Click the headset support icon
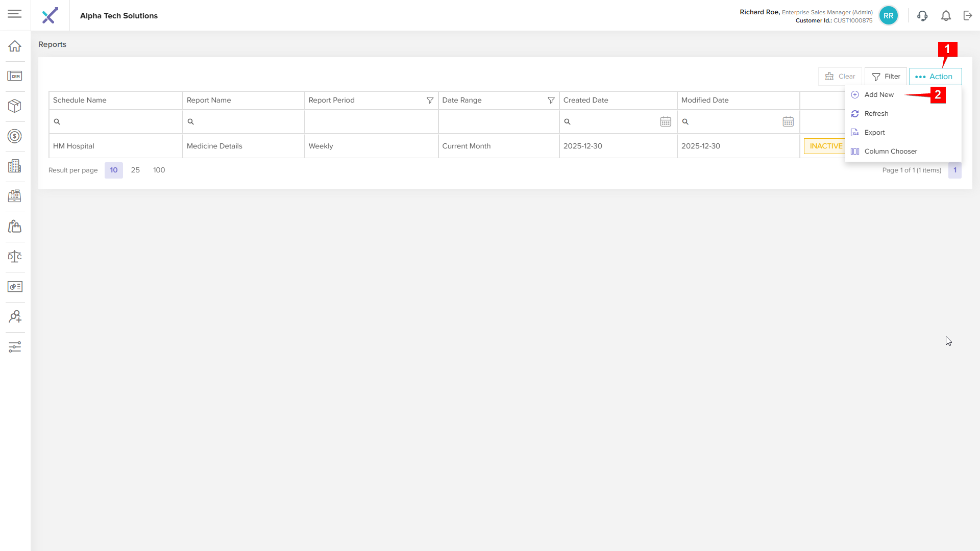 point(922,16)
